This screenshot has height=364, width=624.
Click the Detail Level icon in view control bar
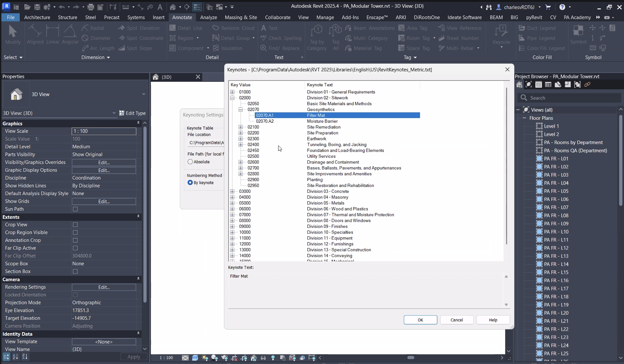[x=185, y=358]
